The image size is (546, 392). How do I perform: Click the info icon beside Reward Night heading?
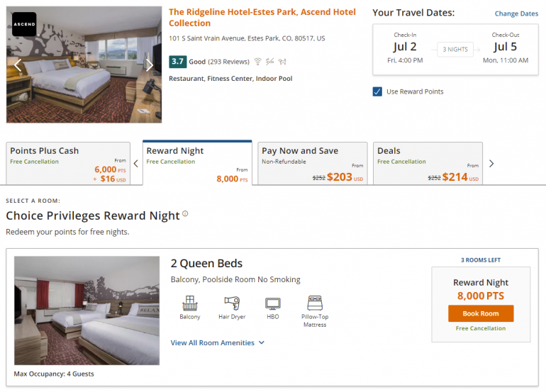(186, 213)
